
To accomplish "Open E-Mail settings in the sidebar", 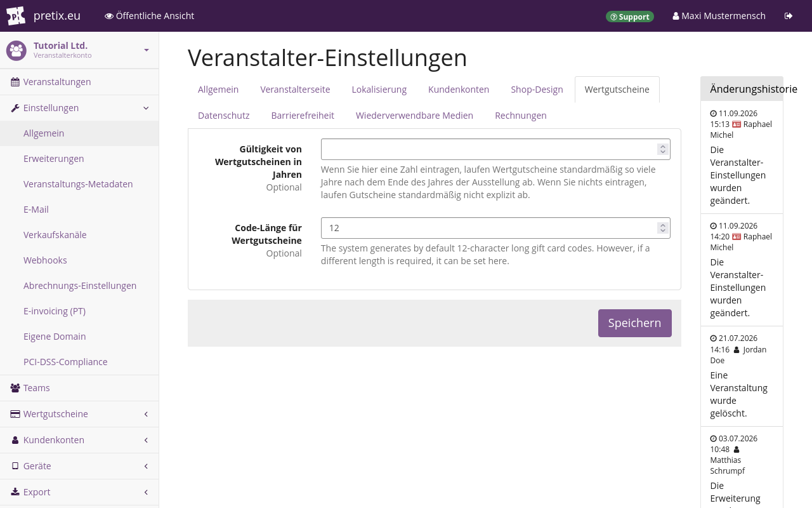I will click(x=79, y=210).
